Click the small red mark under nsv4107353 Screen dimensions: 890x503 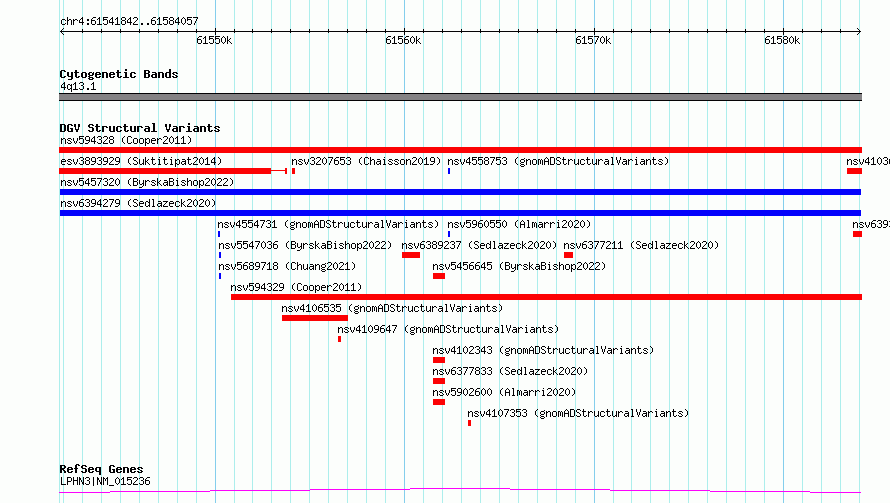(469, 423)
